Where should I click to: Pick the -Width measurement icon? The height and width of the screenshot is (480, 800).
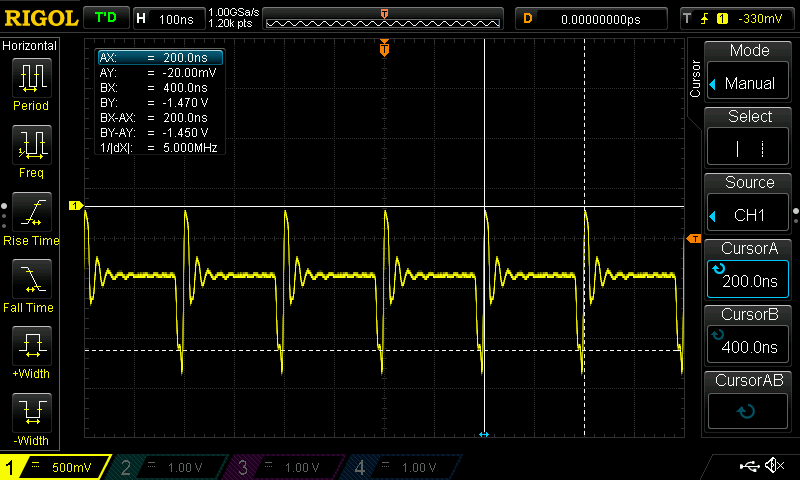[30, 418]
